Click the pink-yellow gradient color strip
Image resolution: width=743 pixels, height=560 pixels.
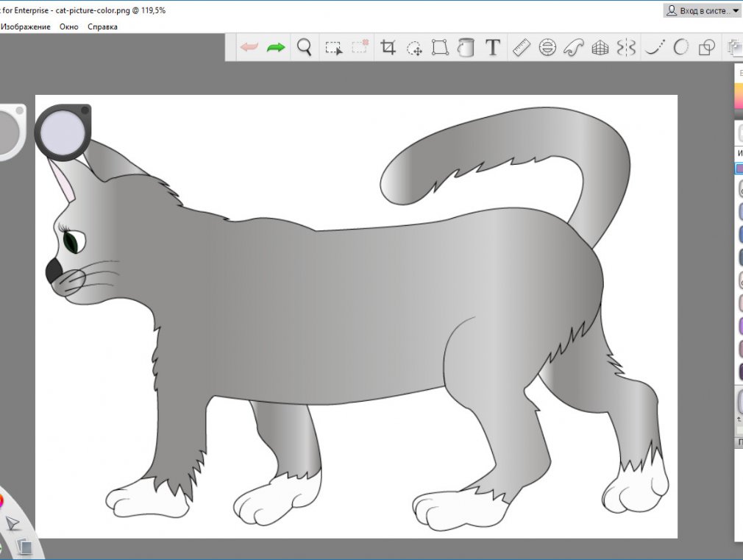click(739, 97)
